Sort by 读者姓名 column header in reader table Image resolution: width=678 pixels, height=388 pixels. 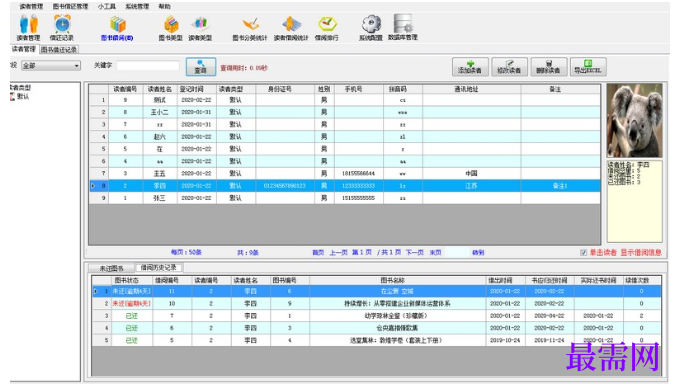coord(160,89)
